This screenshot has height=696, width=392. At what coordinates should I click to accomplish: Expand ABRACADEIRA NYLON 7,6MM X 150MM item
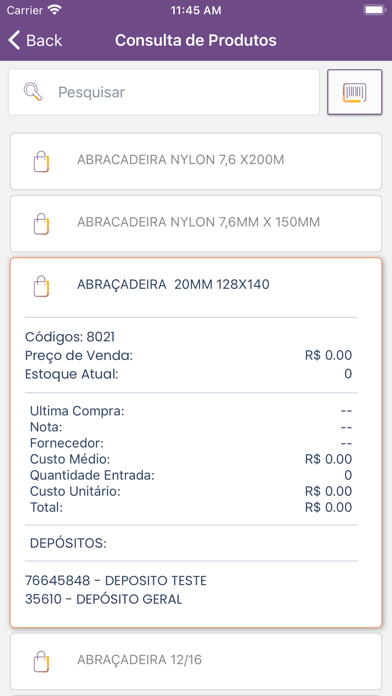pos(196,224)
